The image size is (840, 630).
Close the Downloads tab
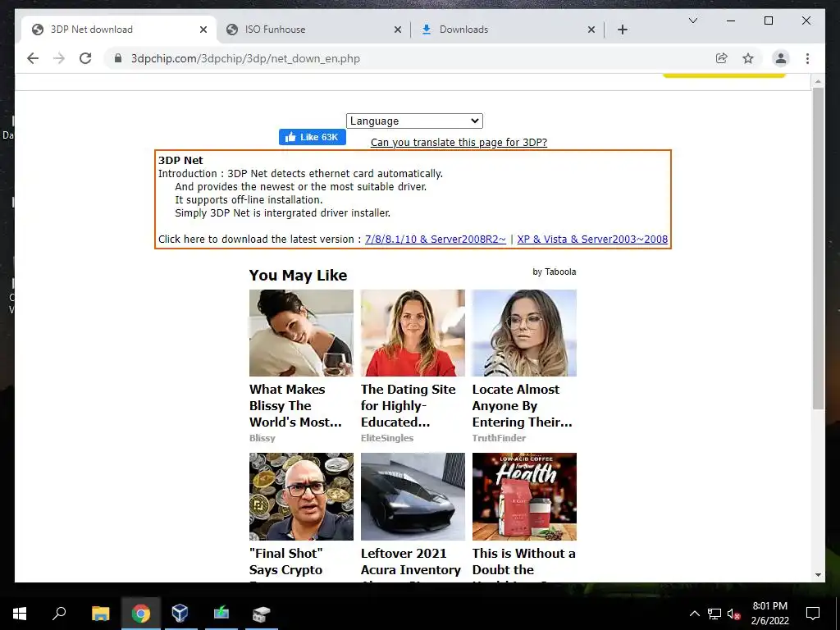tap(591, 30)
